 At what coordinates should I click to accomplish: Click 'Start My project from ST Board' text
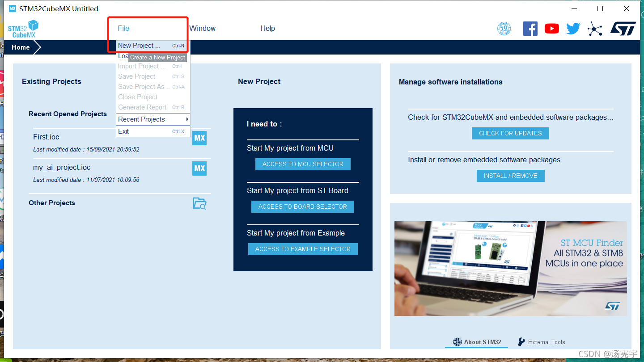(297, 190)
